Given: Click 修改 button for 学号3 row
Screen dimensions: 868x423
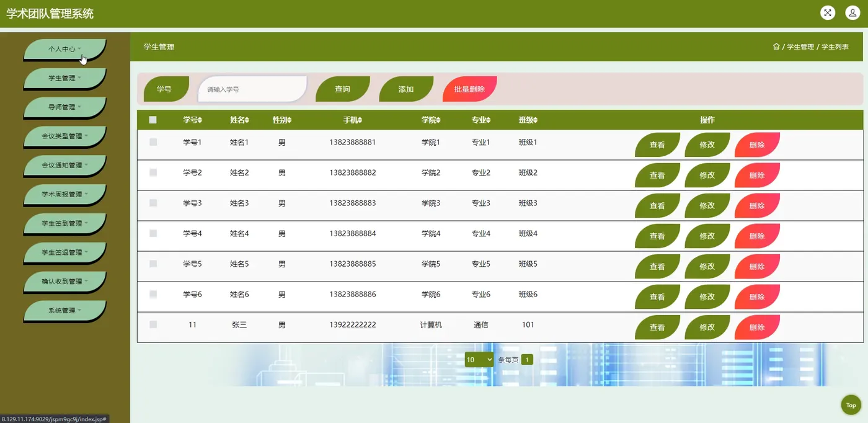Looking at the screenshot, I should click(x=707, y=205).
